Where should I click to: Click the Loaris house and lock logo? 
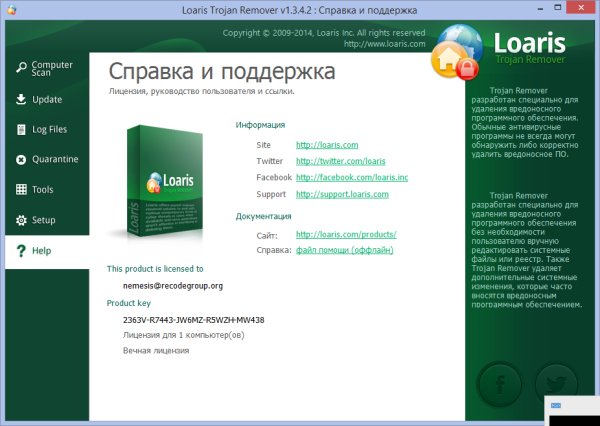tap(457, 52)
